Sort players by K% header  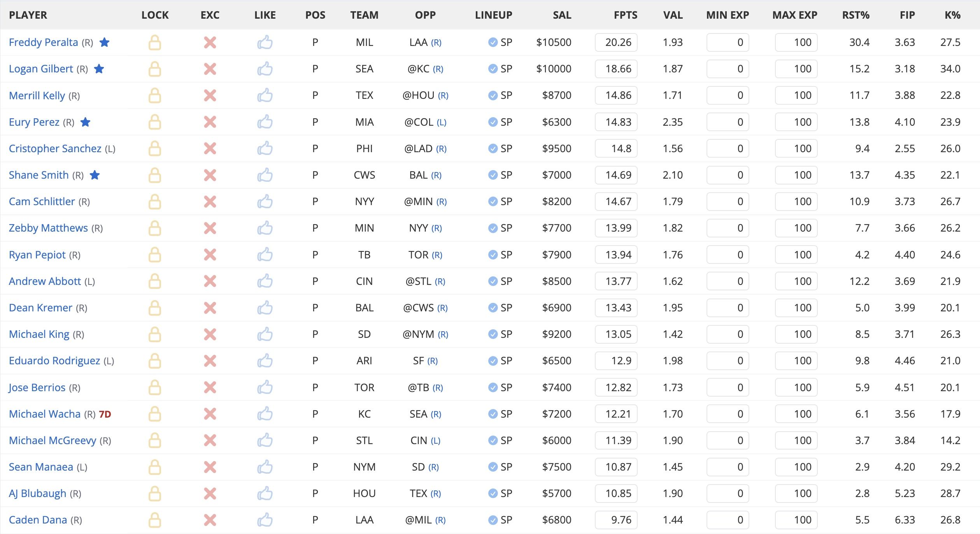tap(952, 15)
